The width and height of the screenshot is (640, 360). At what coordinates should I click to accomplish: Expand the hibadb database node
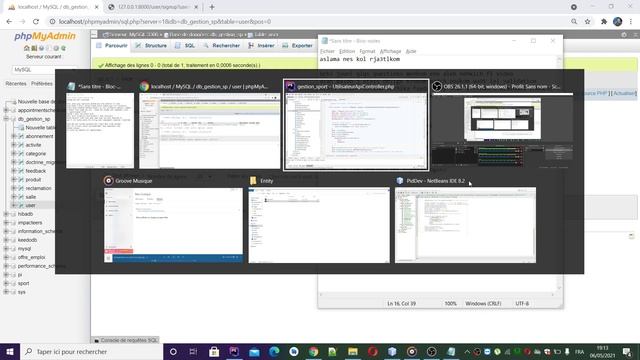(x=6, y=214)
